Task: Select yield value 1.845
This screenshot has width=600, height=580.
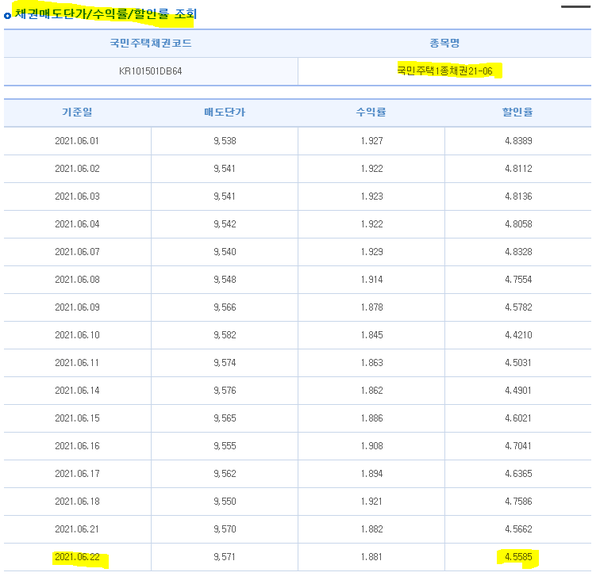Action: pyautogui.click(x=372, y=335)
